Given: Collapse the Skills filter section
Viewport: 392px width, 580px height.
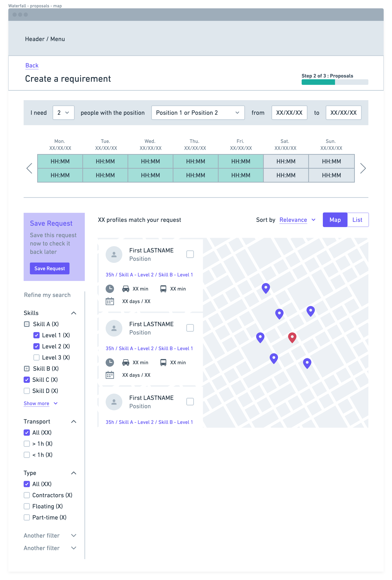Looking at the screenshot, I should (x=73, y=313).
